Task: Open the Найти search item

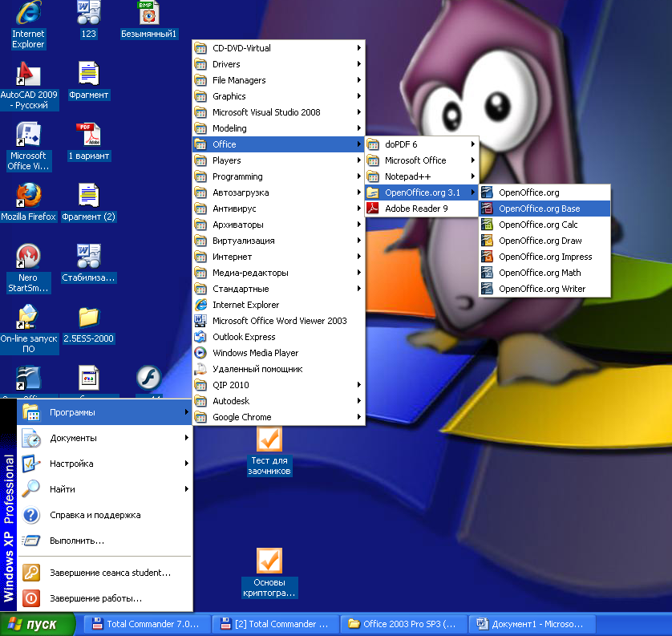Action: coord(104,489)
